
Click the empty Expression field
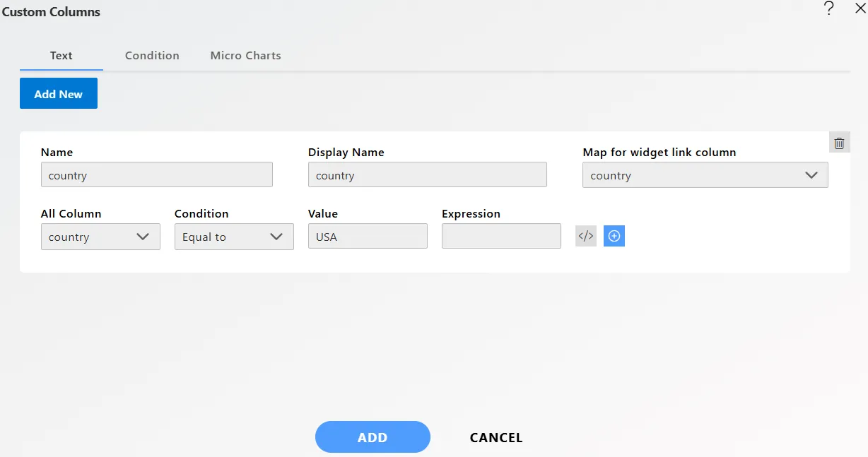501,236
